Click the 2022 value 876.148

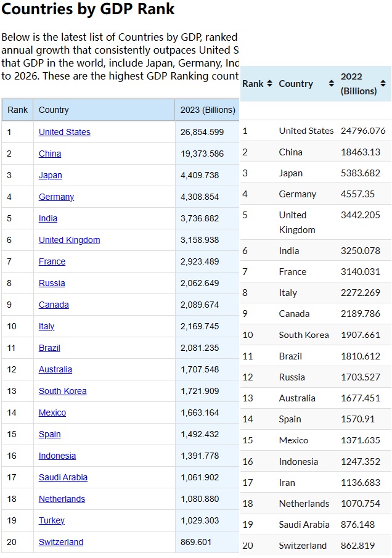tap(357, 525)
